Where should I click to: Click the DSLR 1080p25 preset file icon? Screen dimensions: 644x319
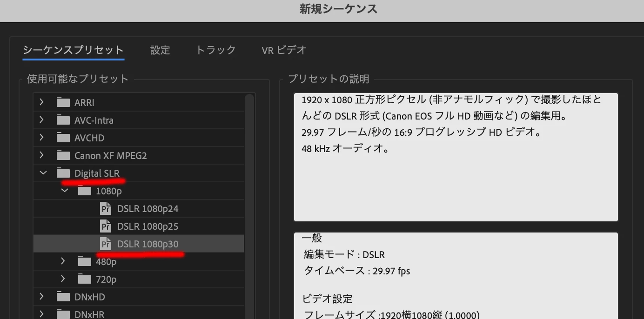click(106, 226)
